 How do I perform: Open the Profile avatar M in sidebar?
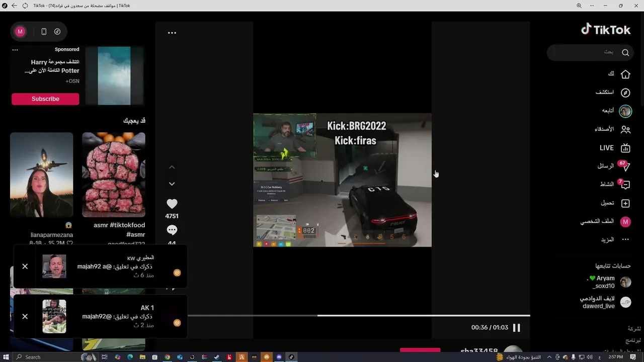625,222
